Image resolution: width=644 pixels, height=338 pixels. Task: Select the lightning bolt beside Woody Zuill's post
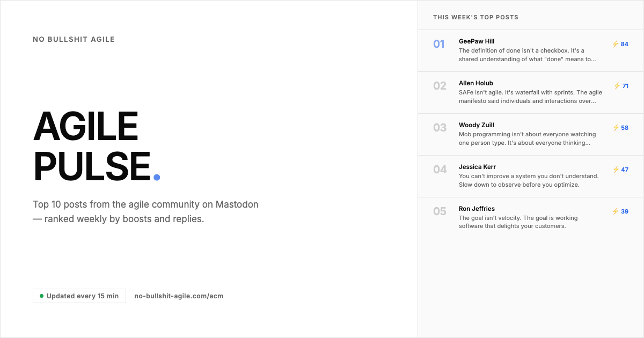click(615, 128)
